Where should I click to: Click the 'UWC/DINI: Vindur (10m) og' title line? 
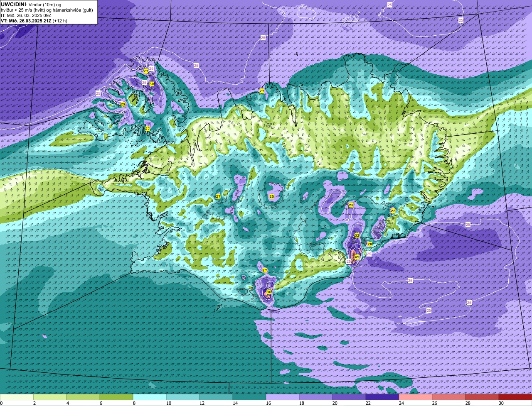(31, 5)
